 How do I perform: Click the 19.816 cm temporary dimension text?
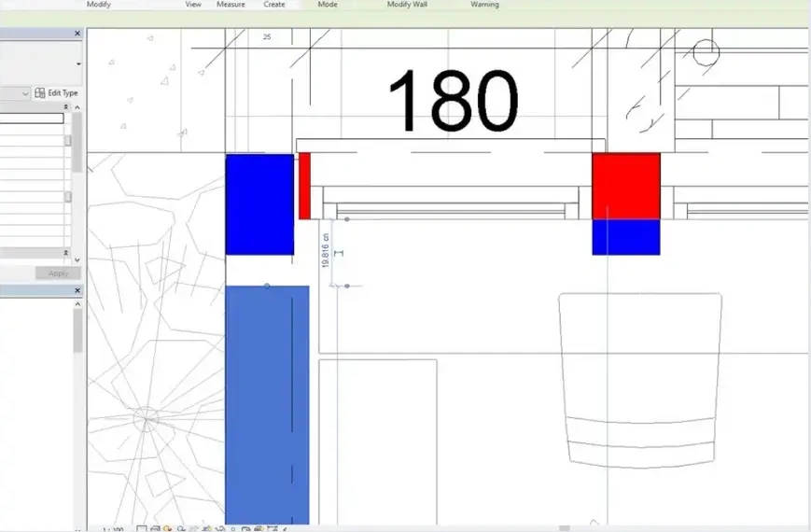326,250
